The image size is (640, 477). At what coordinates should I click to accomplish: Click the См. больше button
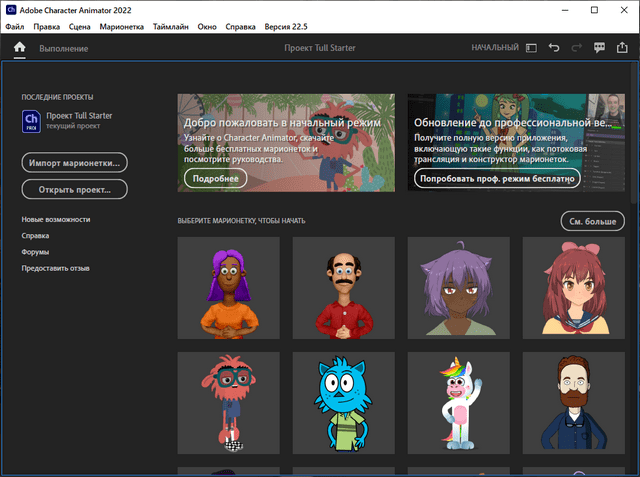[x=591, y=220]
